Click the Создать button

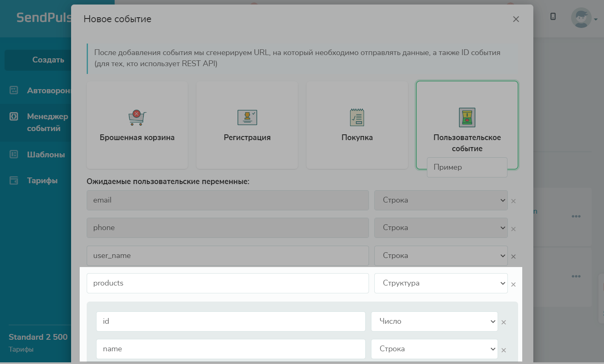(48, 60)
